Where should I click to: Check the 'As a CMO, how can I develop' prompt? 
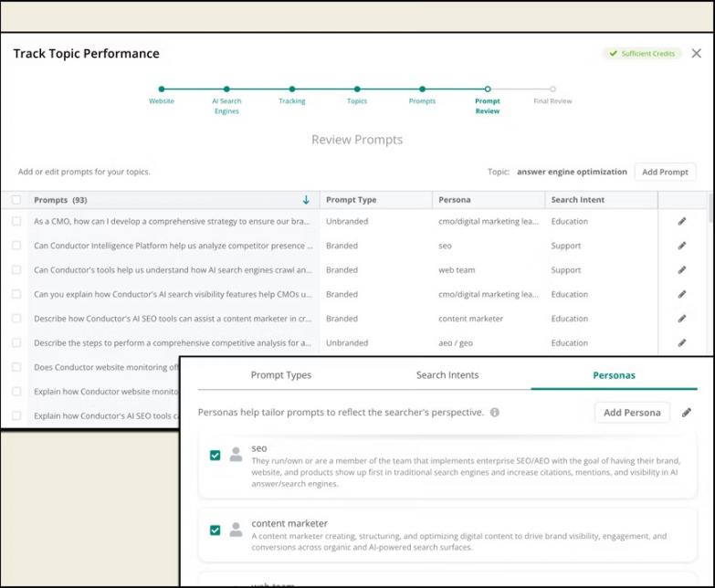coord(16,221)
